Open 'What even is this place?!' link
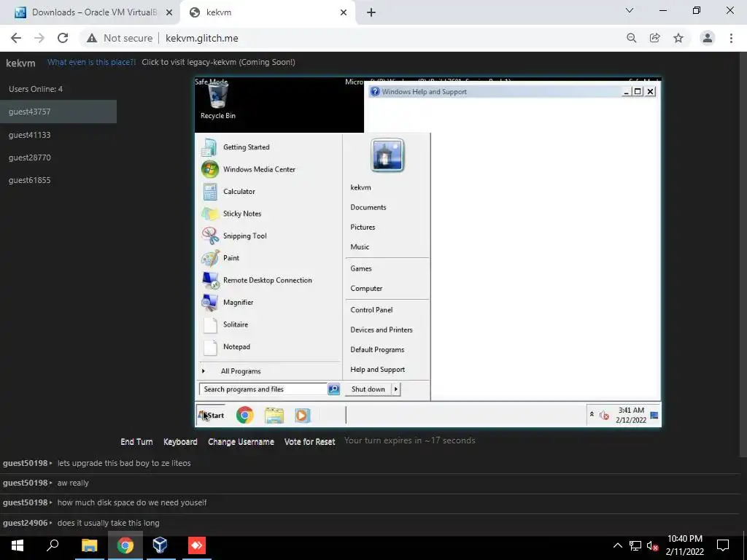The height and width of the screenshot is (560, 747). [91, 63]
